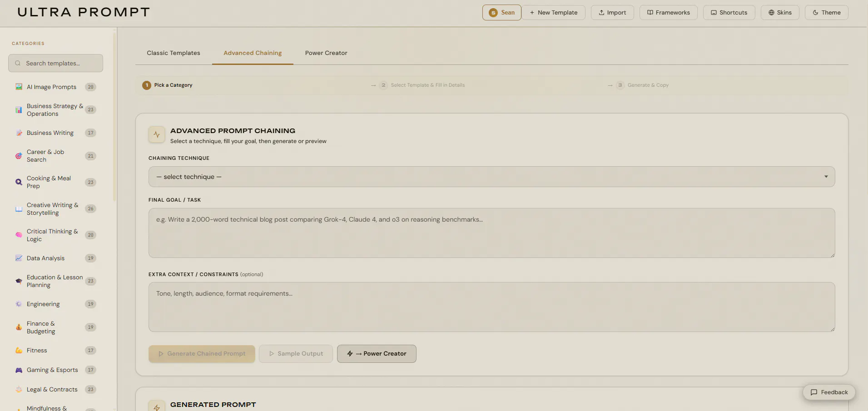The height and width of the screenshot is (411, 868).
Task: Focus the Search templates field
Action: point(55,63)
